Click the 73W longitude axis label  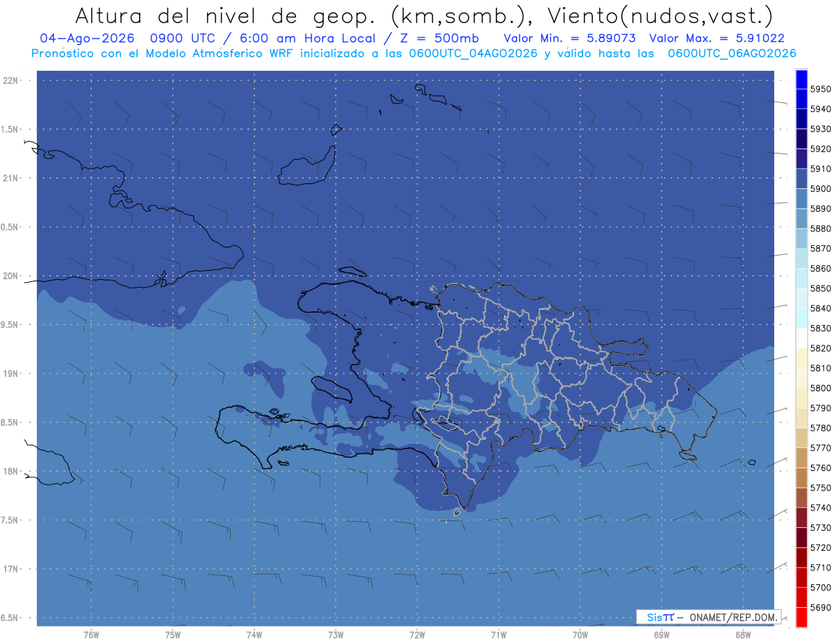tap(336, 634)
